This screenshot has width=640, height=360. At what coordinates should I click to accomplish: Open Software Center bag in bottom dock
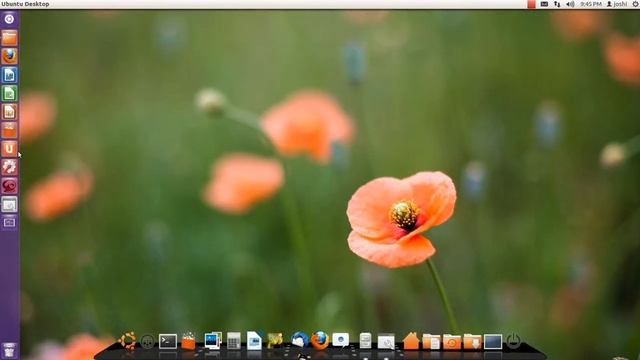pyautogui.click(x=188, y=341)
